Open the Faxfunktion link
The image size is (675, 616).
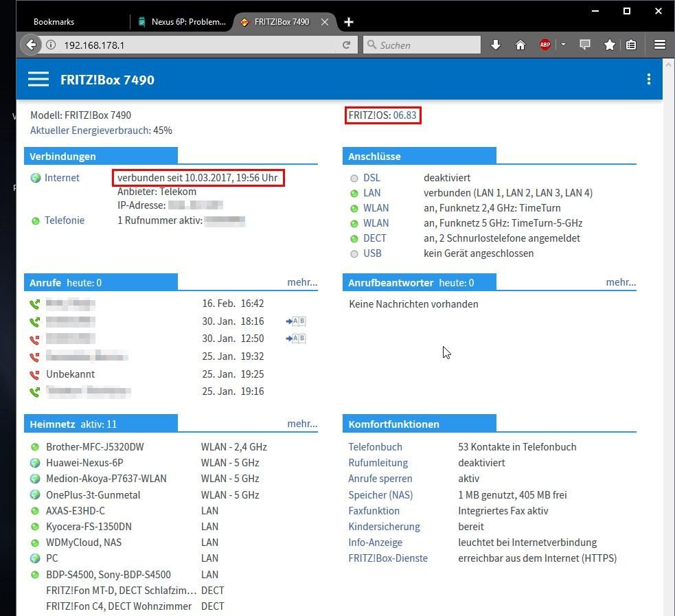(x=374, y=511)
